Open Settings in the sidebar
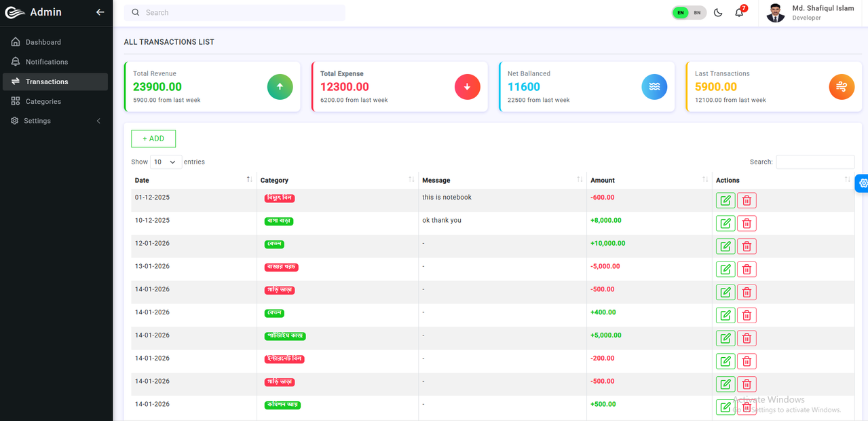The width and height of the screenshot is (868, 421). click(55, 121)
